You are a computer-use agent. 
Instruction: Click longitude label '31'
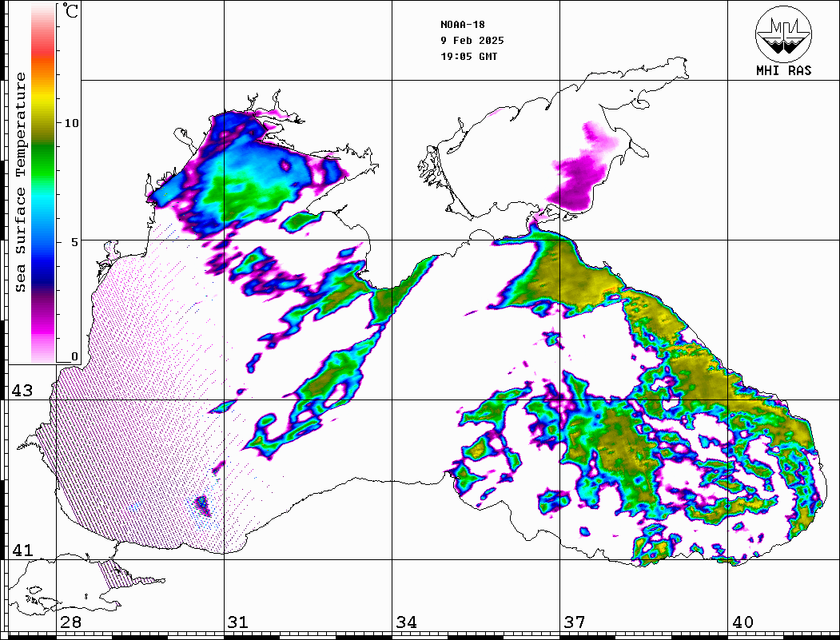238,622
